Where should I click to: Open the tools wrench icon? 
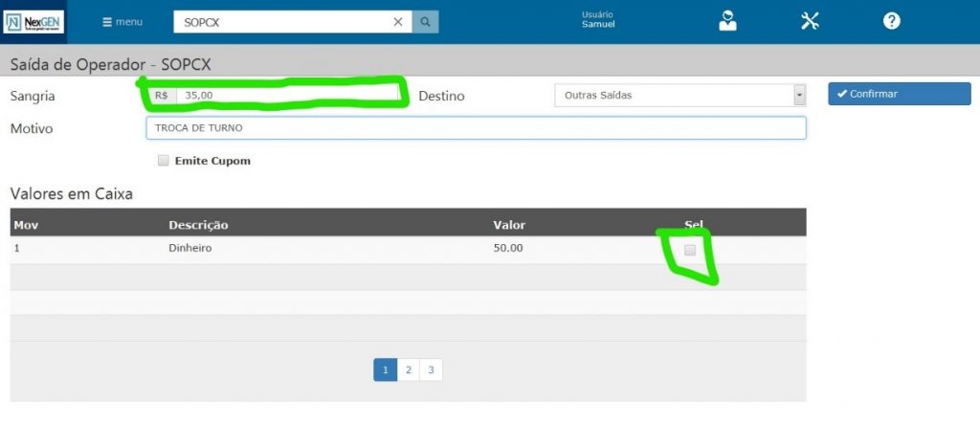click(x=810, y=21)
